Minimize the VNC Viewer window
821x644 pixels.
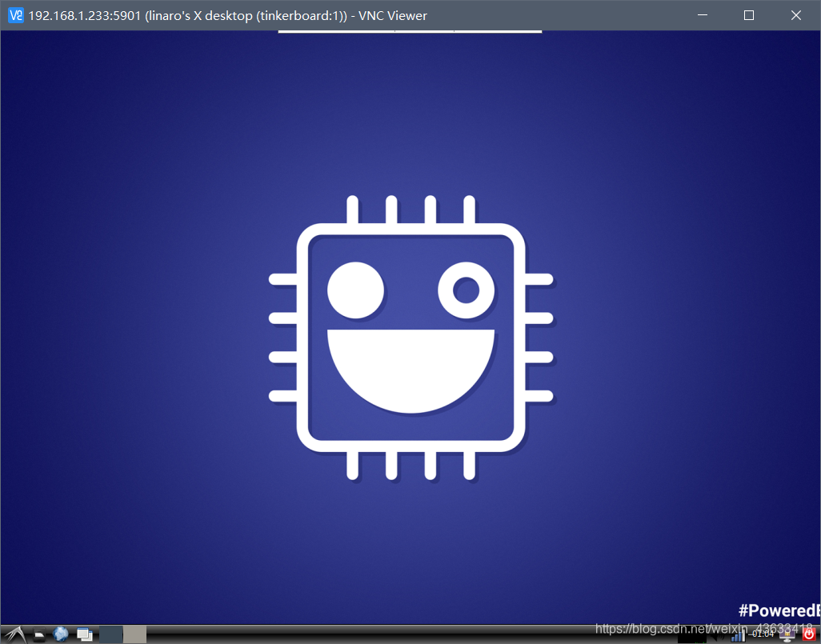(x=703, y=15)
